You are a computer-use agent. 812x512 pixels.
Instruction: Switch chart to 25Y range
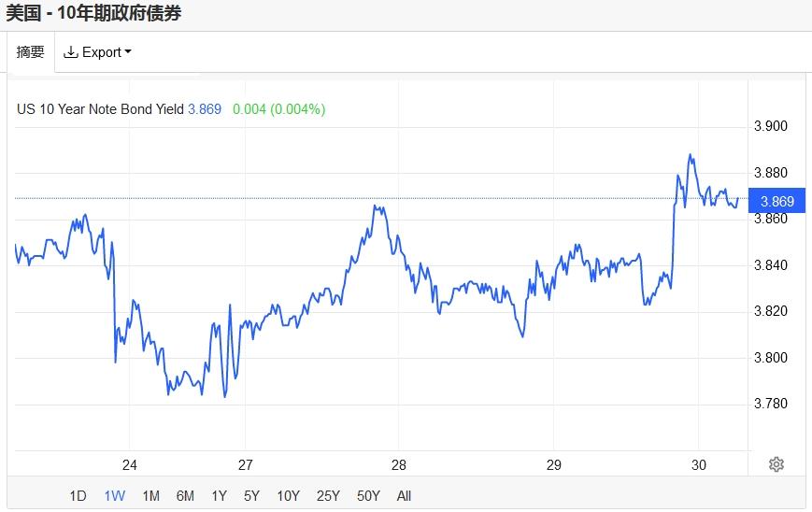tap(328, 496)
